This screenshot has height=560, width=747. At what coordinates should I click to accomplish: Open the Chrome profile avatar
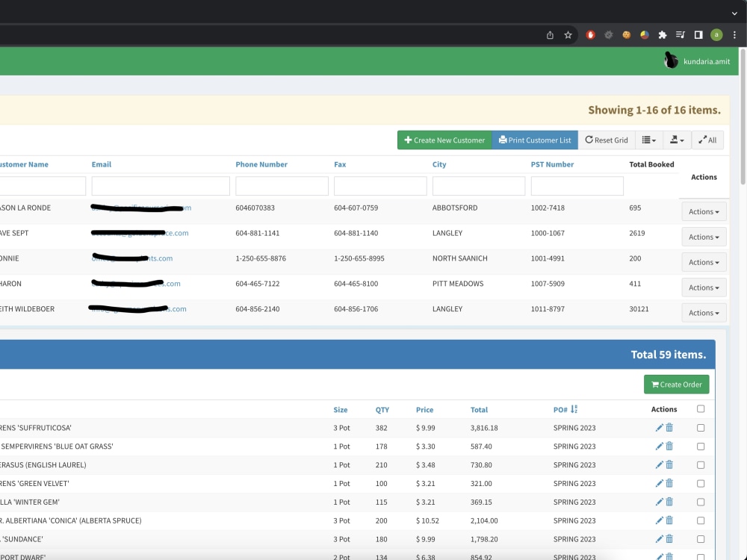pos(716,35)
